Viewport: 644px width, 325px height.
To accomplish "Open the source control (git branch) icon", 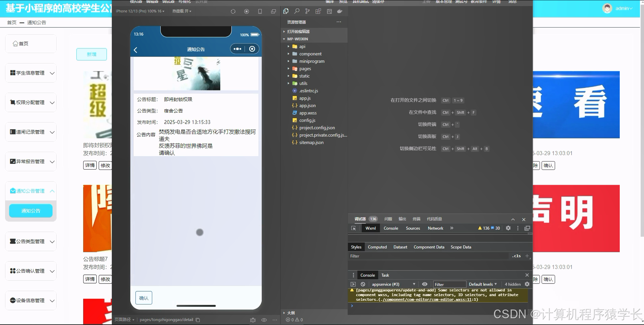I will coord(307,11).
